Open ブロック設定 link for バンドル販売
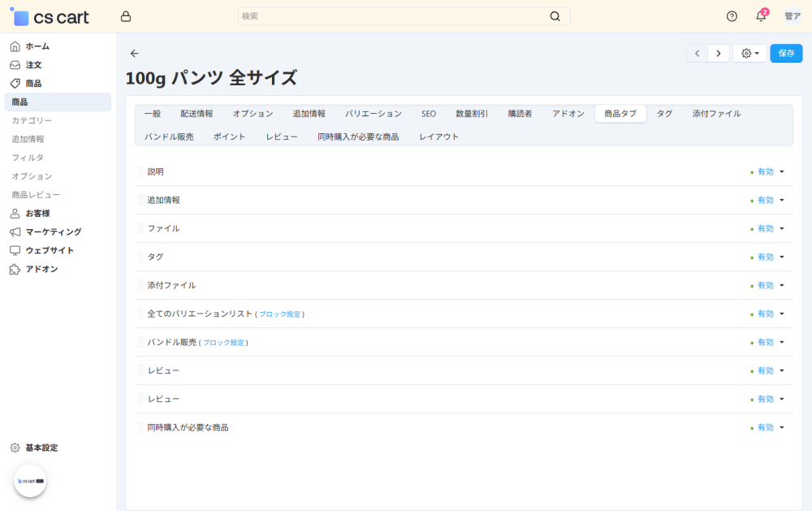 tap(223, 343)
